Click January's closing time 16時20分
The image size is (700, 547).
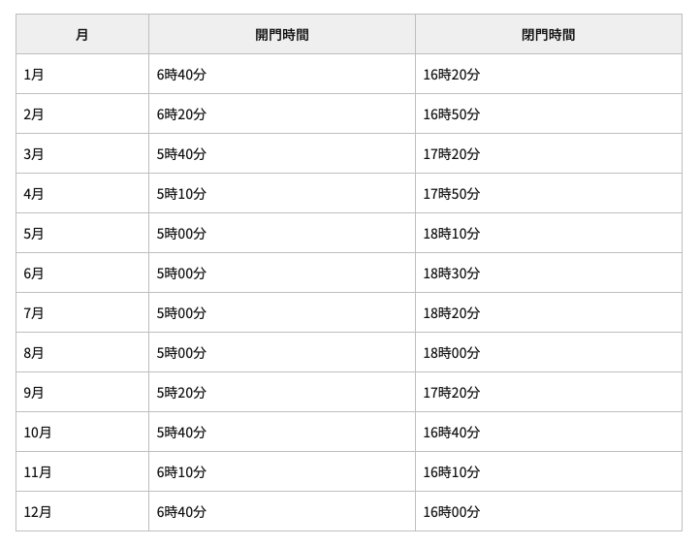pyautogui.click(x=452, y=74)
